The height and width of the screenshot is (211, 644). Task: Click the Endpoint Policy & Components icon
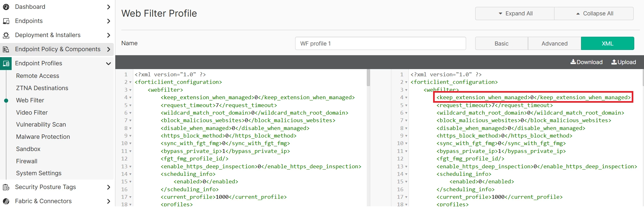[x=6, y=49]
